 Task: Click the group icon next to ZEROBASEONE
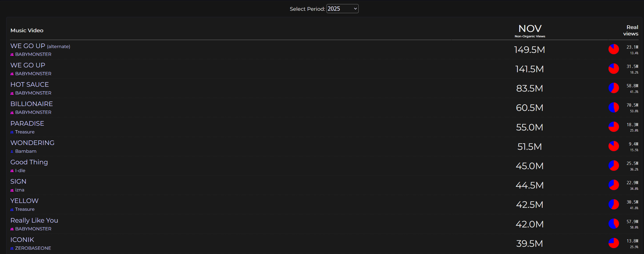click(x=12, y=248)
